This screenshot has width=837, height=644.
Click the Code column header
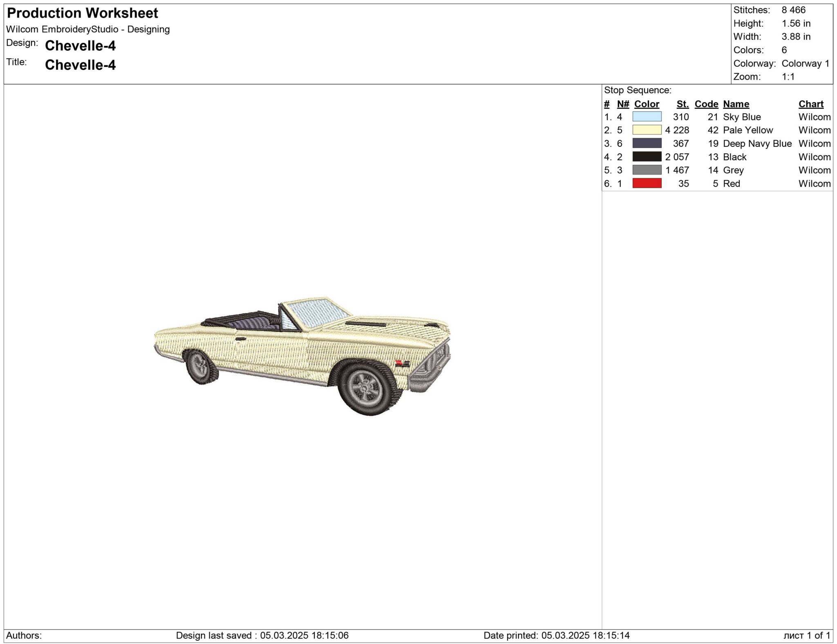[x=706, y=104]
